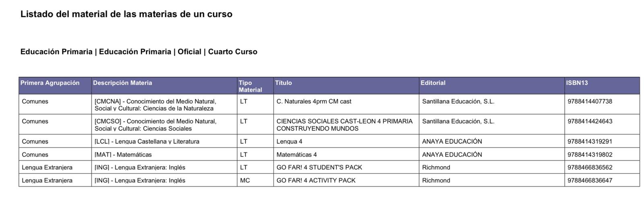
Task: Click the [LCL] Lengua Castellana y Literatura cell
Action: click(164, 141)
